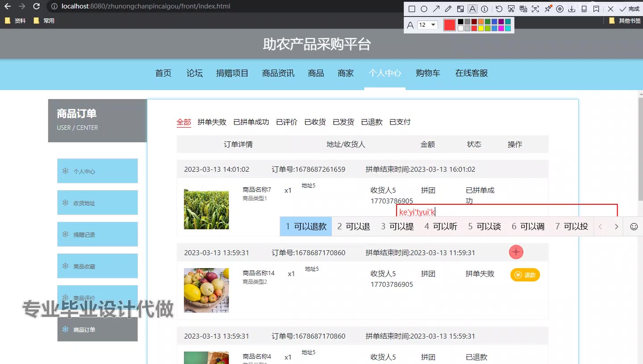Pick IME candidate 1 可以退款
643x364 pixels.
(306, 227)
